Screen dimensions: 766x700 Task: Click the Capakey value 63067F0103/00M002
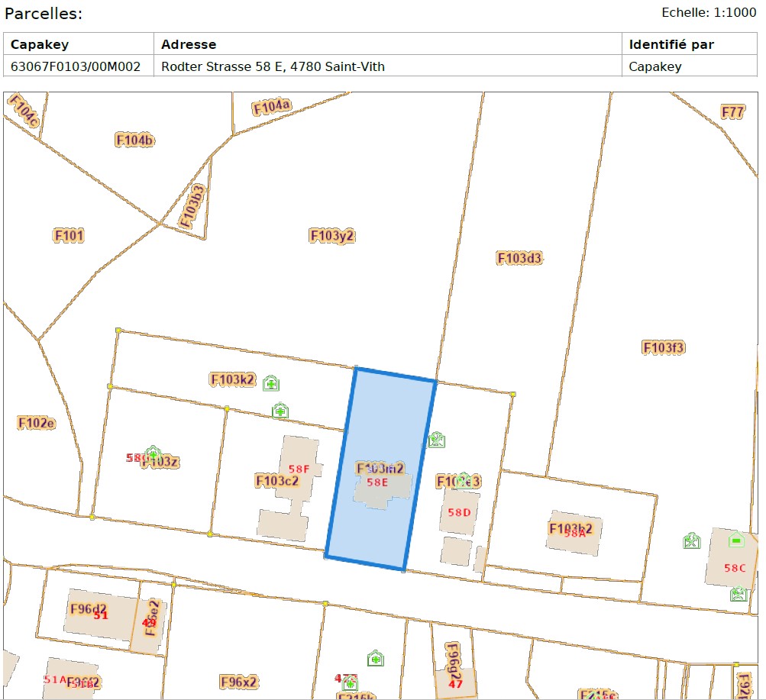[x=76, y=66]
